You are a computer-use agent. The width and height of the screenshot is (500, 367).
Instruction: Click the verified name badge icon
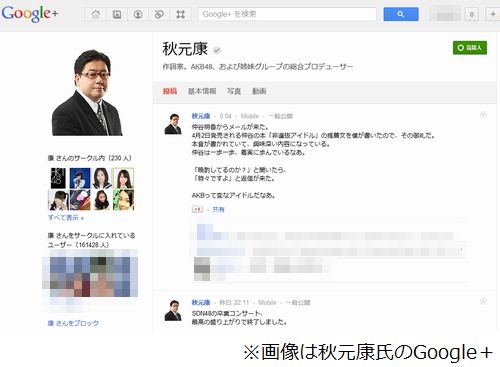click(x=217, y=50)
